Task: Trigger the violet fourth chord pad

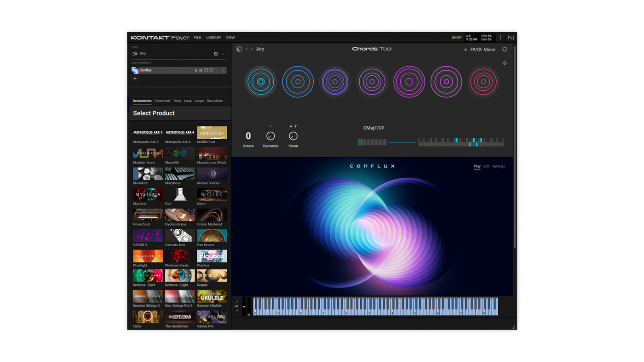Action: [x=372, y=82]
